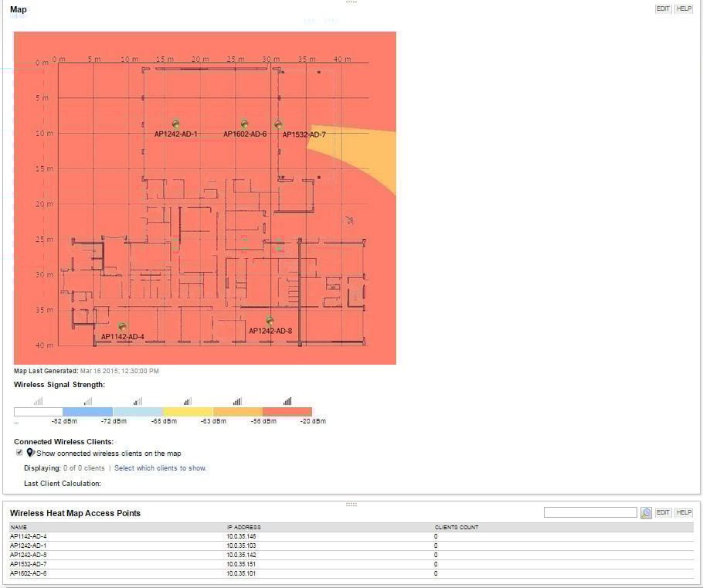Click the AP1602-AD-6 access point icon

[x=244, y=124]
